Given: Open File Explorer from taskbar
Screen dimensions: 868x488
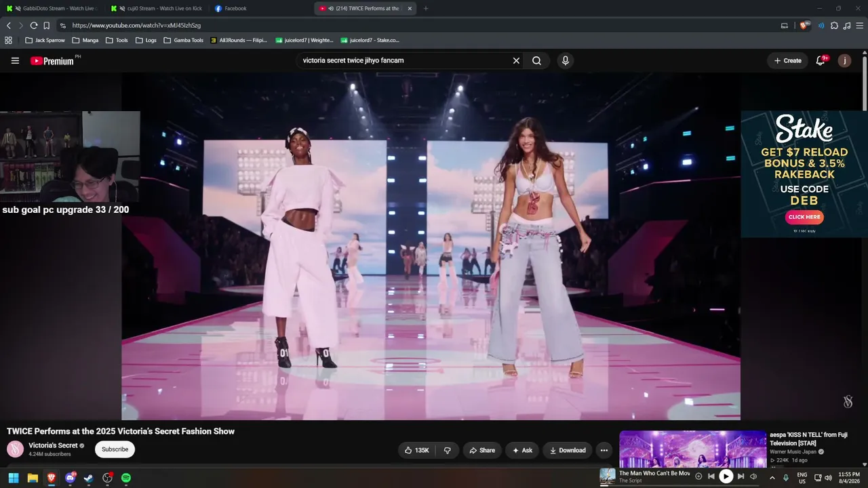Looking at the screenshot, I should (33, 478).
